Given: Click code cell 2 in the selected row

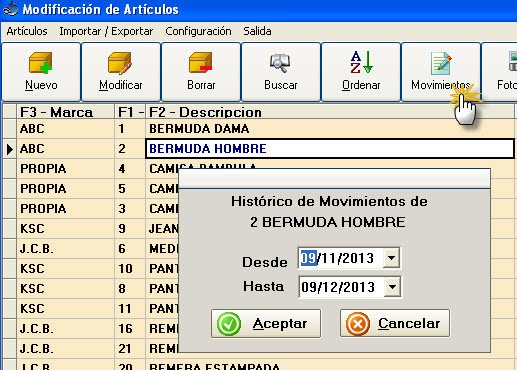Looking at the screenshot, I should pyautogui.click(x=130, y=149).
